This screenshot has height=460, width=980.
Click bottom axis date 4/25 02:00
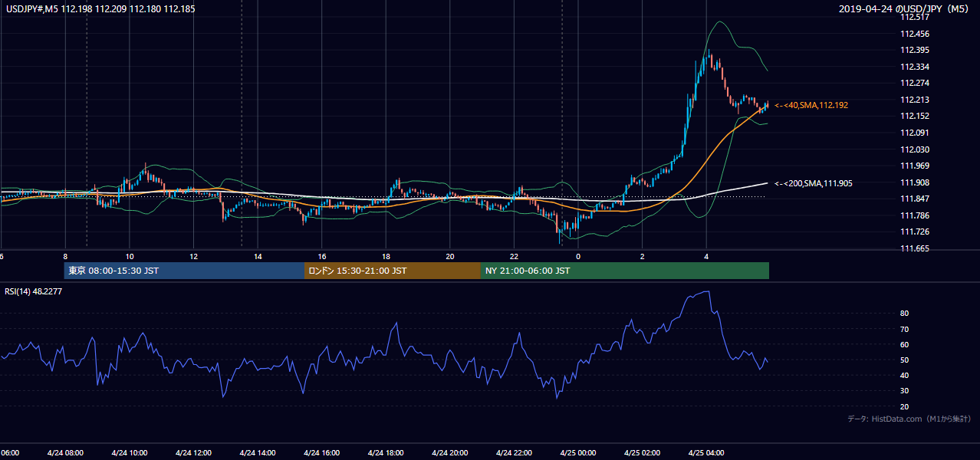coord(643,453)
